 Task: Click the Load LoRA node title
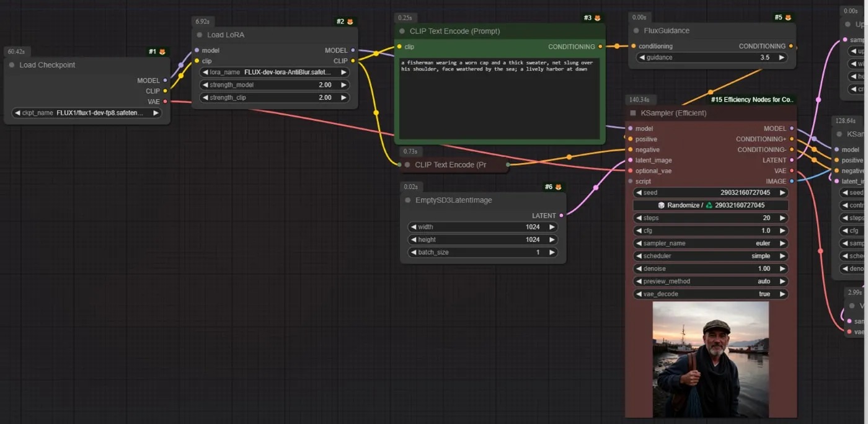pos(226,35)
